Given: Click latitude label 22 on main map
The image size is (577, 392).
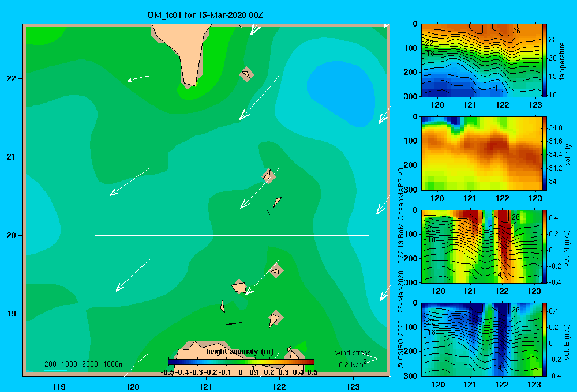Looking at the screenshot, I should point(12,79).
